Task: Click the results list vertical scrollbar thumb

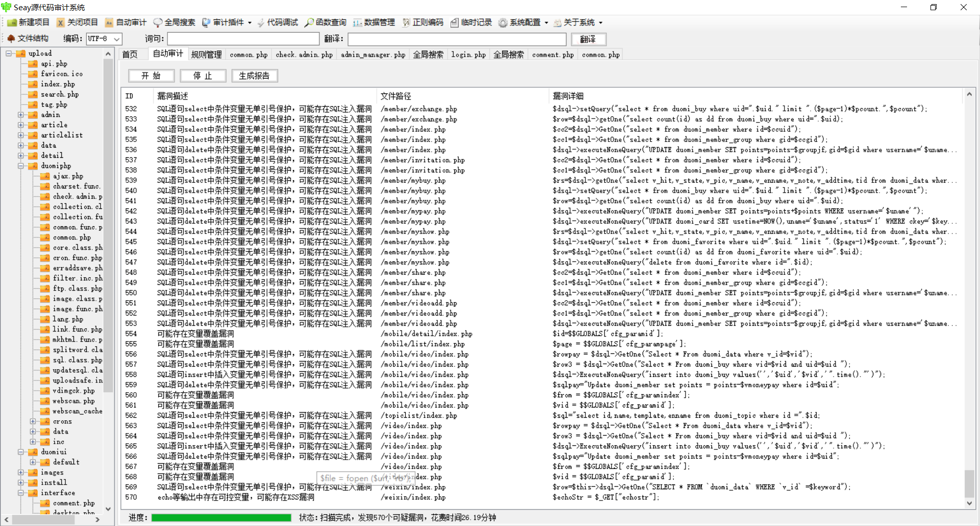Action: click(969, 483)
